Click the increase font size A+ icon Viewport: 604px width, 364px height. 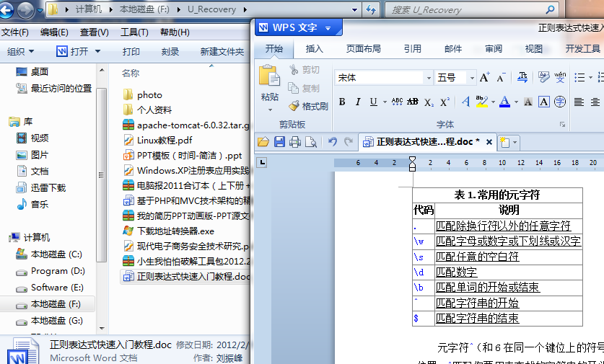coord(485,77)
